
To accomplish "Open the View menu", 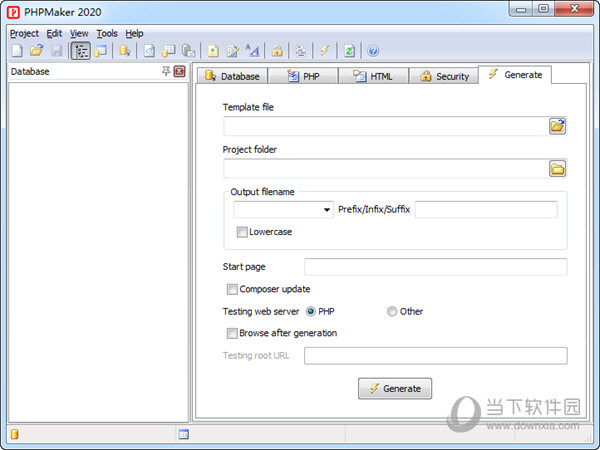I will click(79, 34).
